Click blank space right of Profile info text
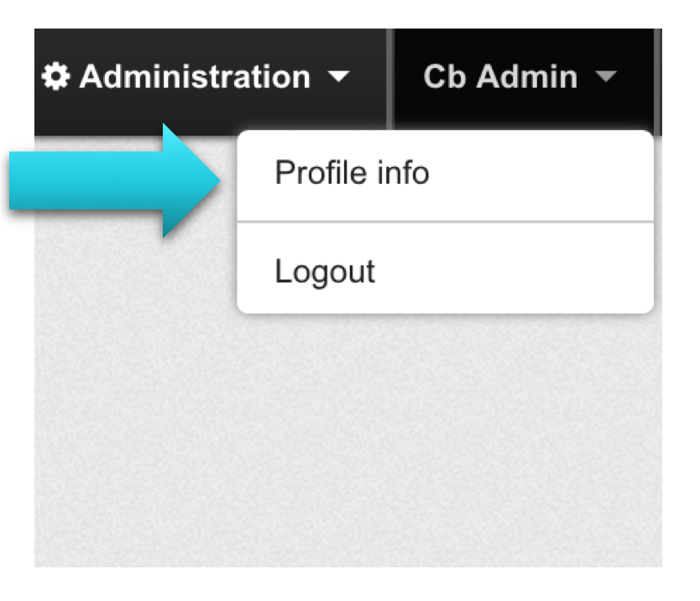 coord(541,173)
